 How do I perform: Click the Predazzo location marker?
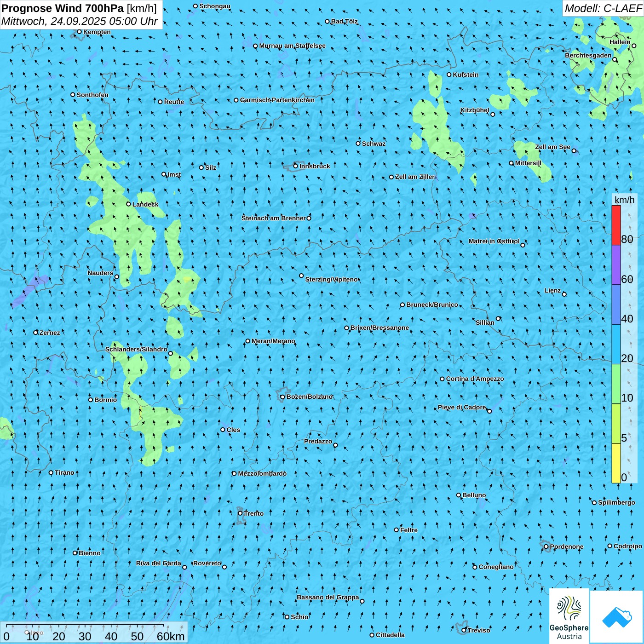(335, 445)
